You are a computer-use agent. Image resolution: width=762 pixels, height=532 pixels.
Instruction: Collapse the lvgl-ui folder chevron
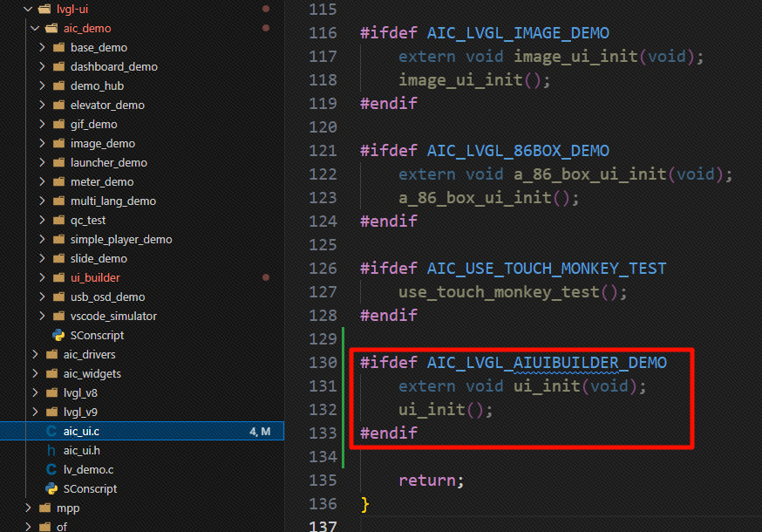(27, 9)
